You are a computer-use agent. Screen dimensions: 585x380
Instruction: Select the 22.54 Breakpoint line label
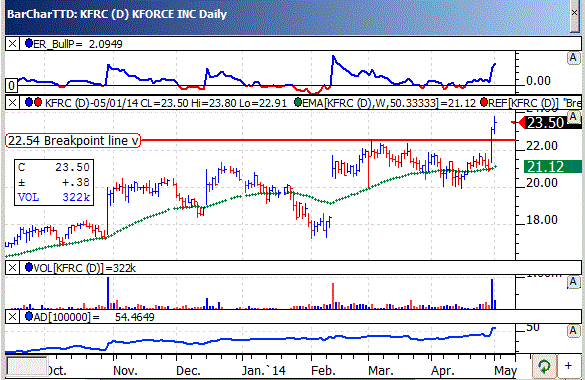coord(73,141)
